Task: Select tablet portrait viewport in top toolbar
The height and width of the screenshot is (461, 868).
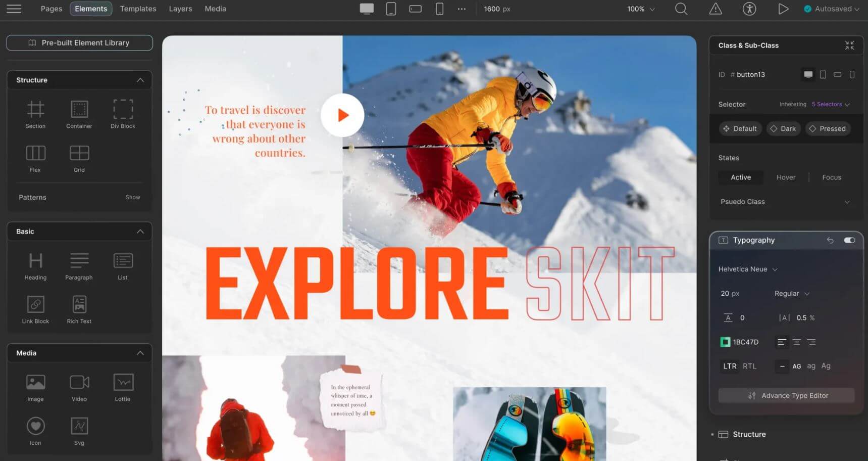Action: [x=391, y=9]
